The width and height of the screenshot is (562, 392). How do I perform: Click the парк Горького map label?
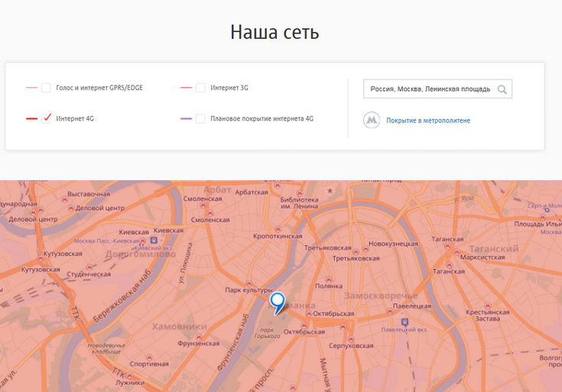(x=267, y=333)
